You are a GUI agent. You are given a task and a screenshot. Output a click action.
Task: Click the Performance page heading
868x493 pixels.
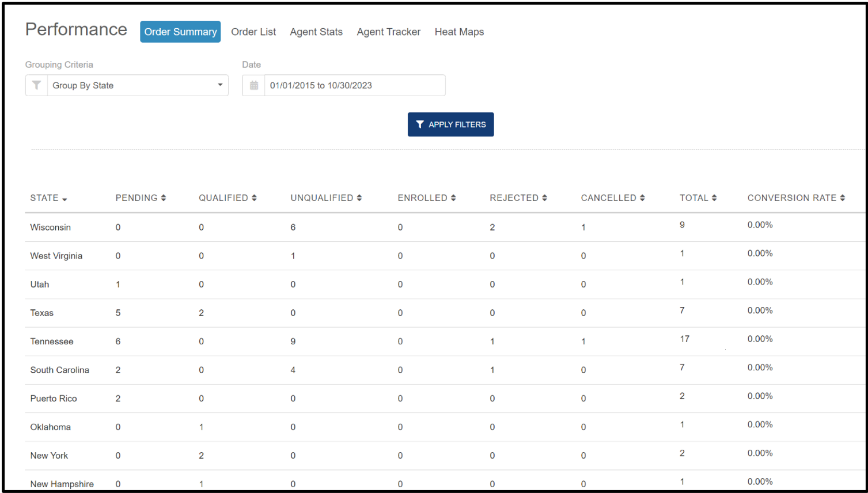[76, 29]
